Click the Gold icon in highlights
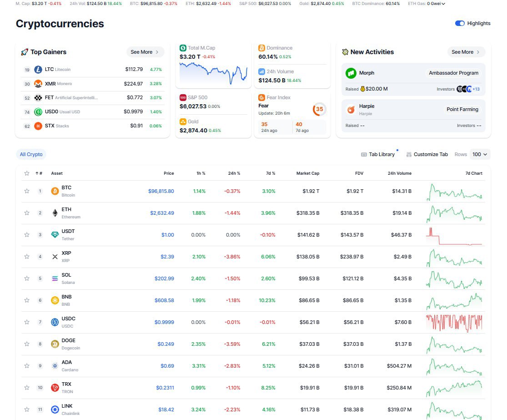This screenshot has height=420, width=507. [x=183, y=121]
